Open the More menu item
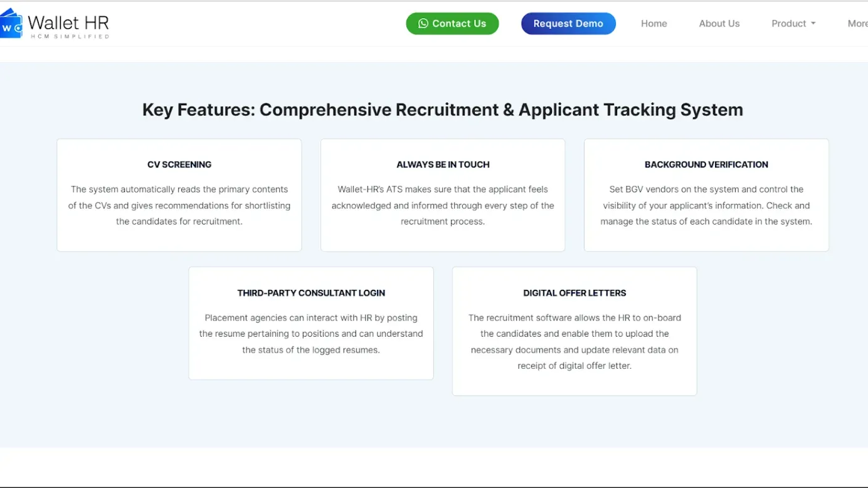 (857, 23)
